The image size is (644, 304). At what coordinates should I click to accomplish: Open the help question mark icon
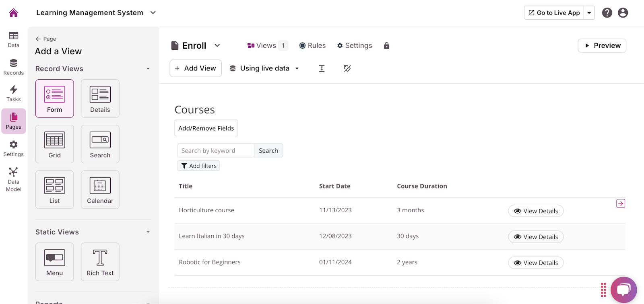[607, 13]
